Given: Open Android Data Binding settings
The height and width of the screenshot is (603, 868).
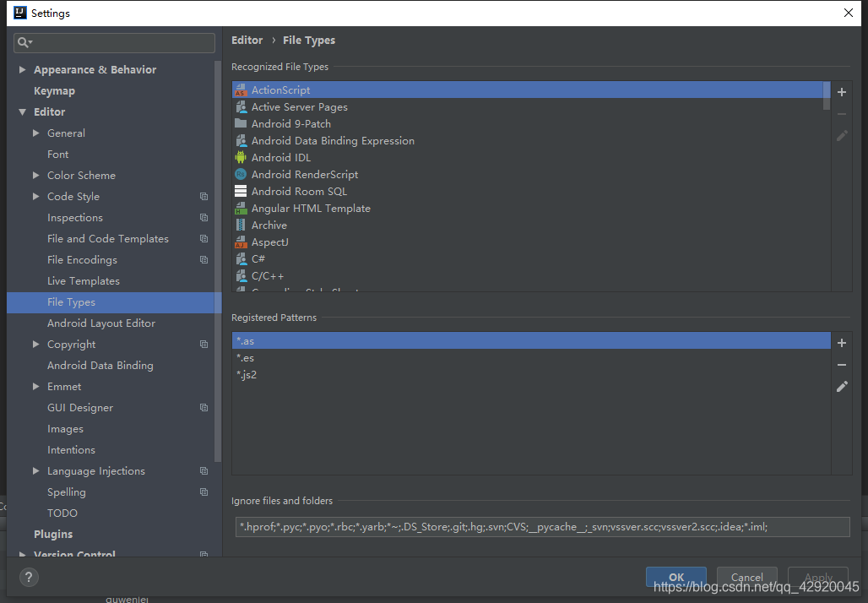Looking at the screenshot, I should pyautogui.click(x=100, y=366).
